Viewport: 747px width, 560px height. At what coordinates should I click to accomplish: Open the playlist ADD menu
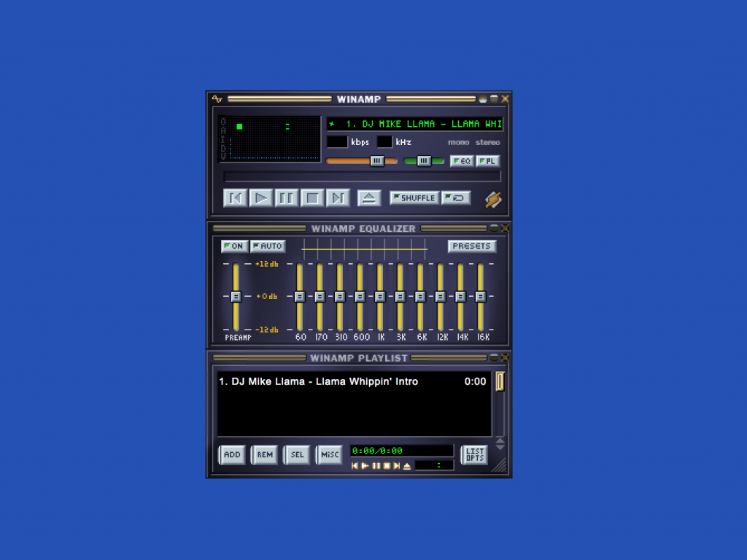click(x=232, y=455)
